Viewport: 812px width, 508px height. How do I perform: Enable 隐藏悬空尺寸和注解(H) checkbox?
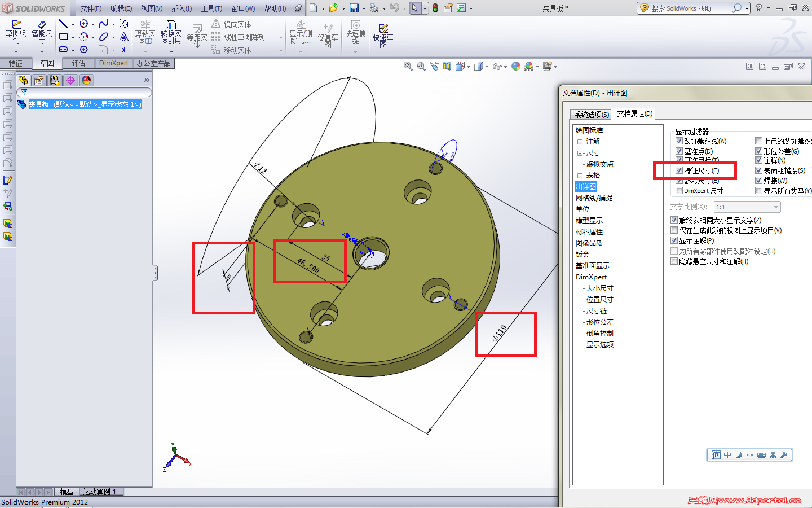click(674, 261)
